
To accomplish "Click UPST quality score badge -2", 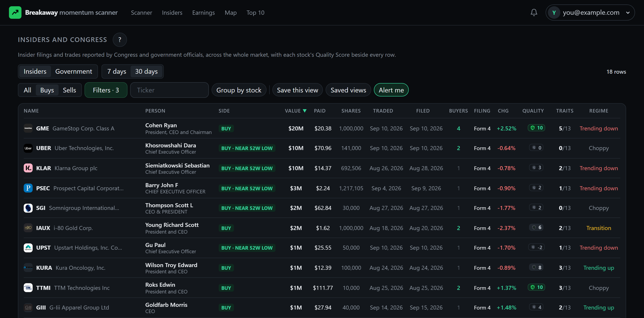I will tap(536, 247).
